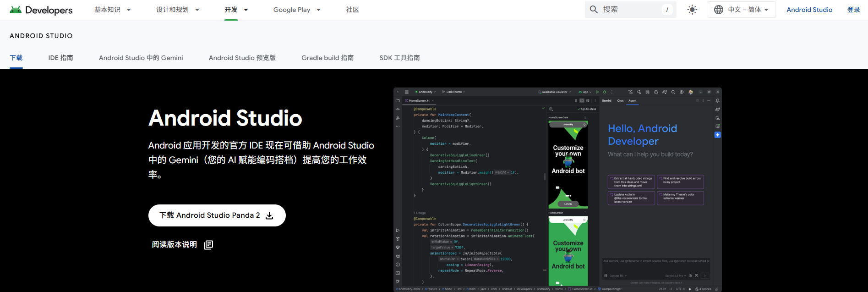Toggle the light/dark theme sun icon
868x292 pixels.
pyautogui.click(x=692, y=10)
